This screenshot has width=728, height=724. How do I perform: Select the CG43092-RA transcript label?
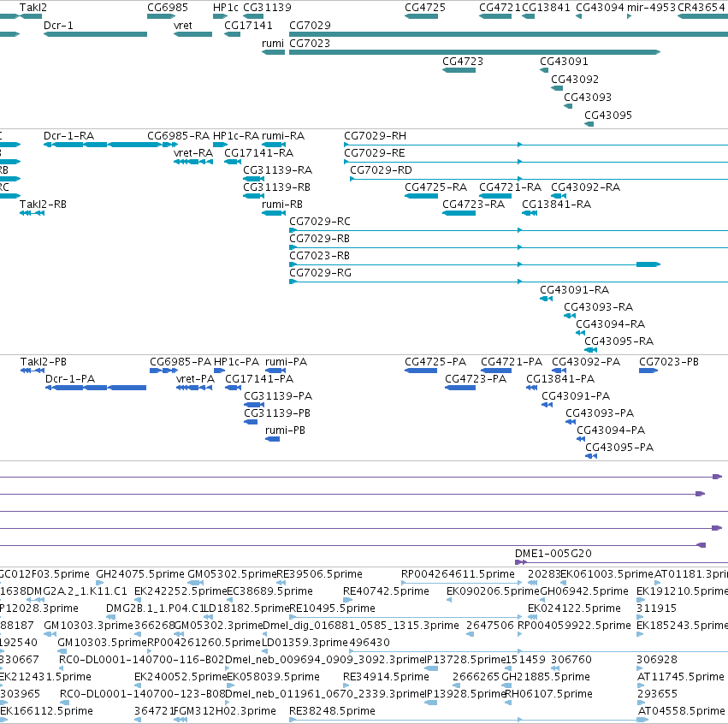pyautogui.click(x=585, y=187)
